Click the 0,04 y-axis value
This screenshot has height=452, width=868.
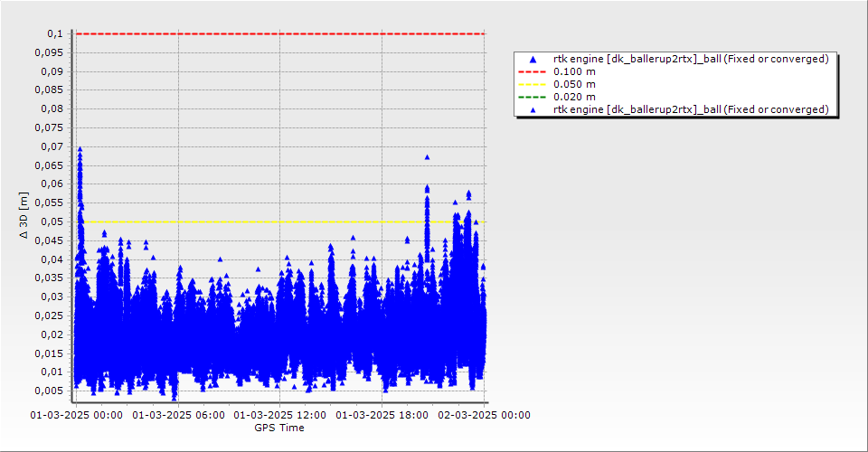pyautogui.click(x=52, y=259)
